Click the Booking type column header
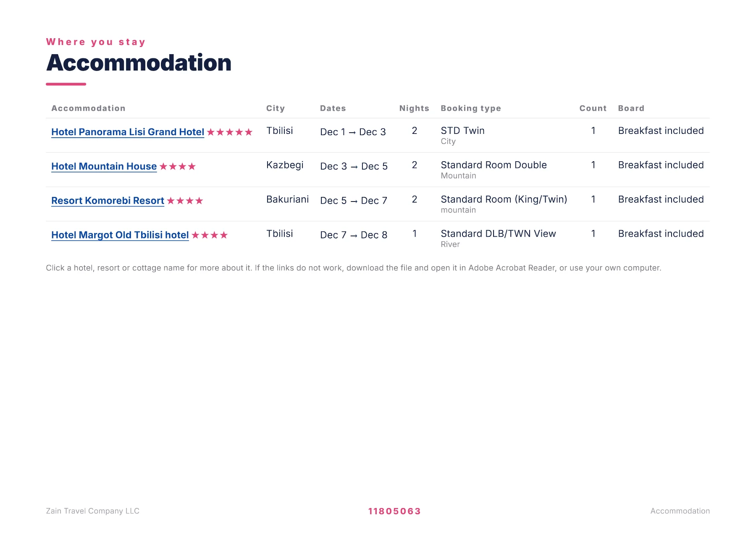The width and height of the screenshot is (756, 534). pos(471,108)
